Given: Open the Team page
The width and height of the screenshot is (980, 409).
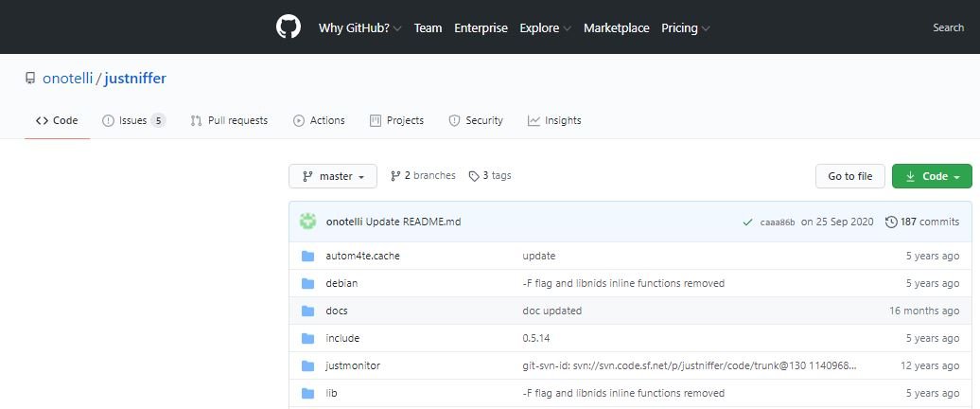Looking at the screenshot, I should point(428,28).
